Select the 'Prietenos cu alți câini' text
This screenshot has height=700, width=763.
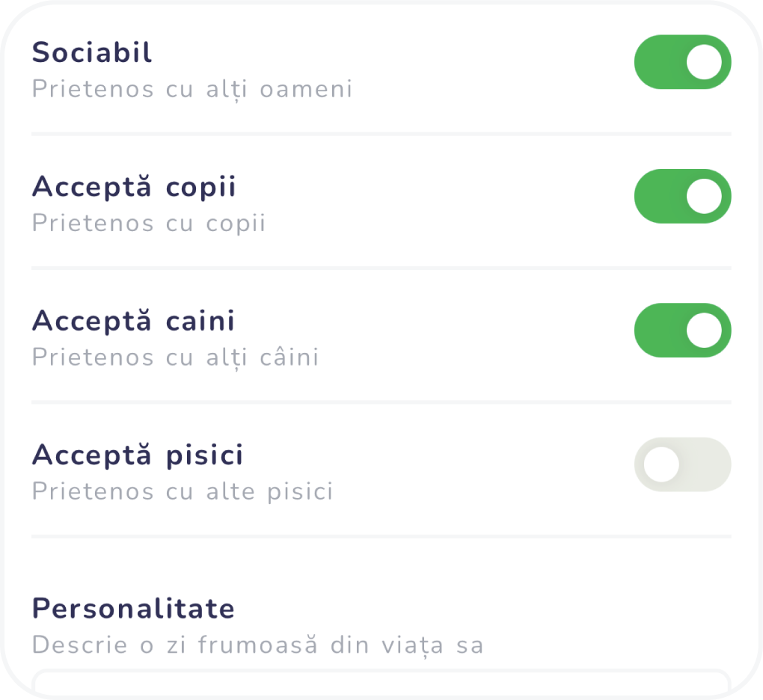pyautogui.click(x=175, y=357)
